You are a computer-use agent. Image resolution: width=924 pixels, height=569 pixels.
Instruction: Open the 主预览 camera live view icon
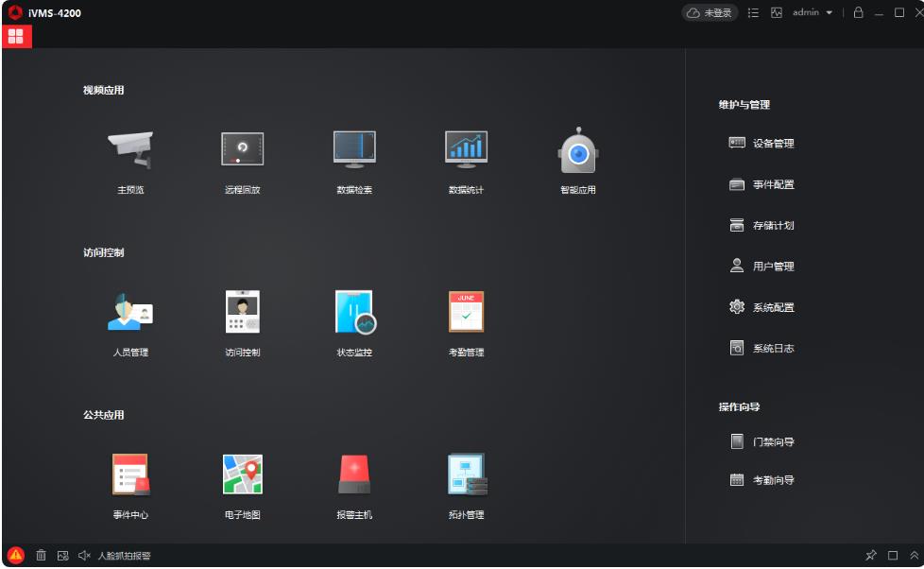(130, 149)
